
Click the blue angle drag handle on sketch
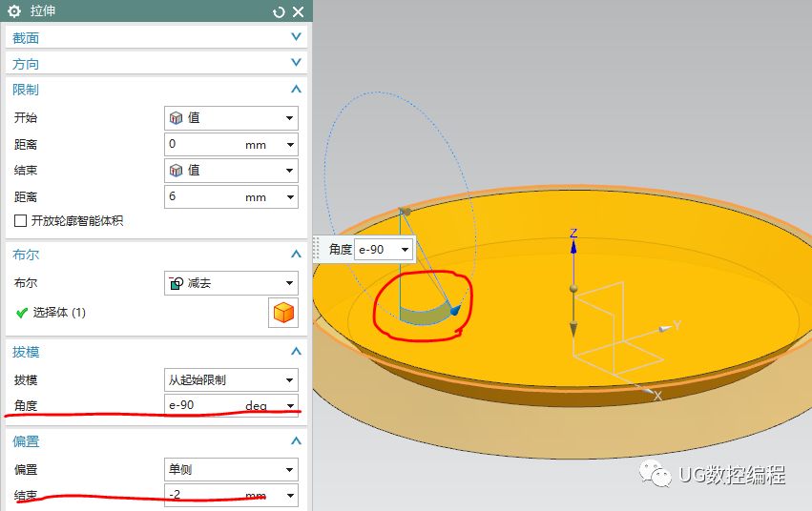455,310
